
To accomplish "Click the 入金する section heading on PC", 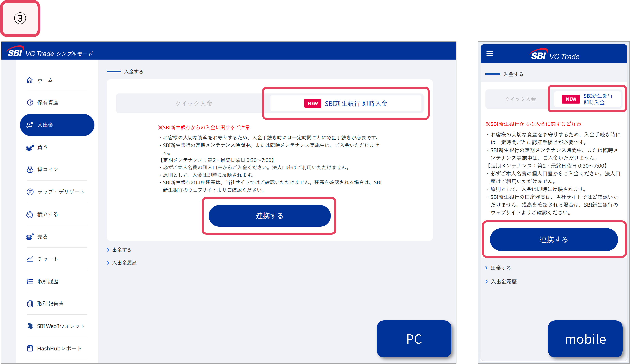I will (x=134, y=72).
